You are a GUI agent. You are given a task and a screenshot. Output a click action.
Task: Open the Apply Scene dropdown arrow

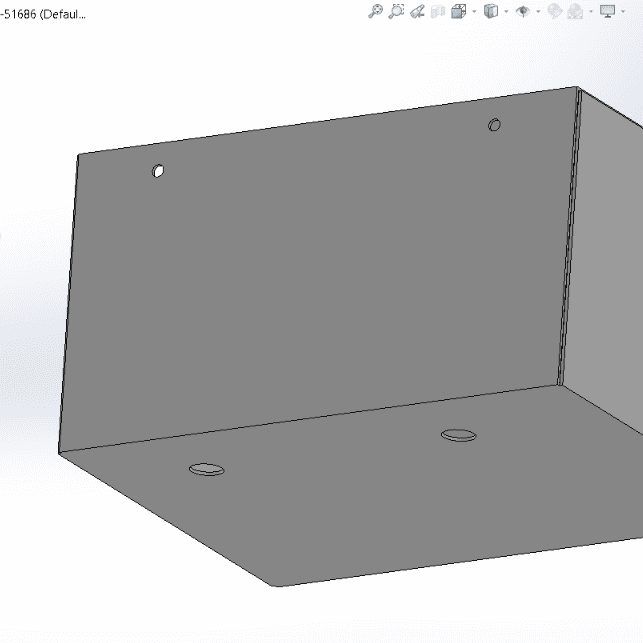[x=591, y=12]
